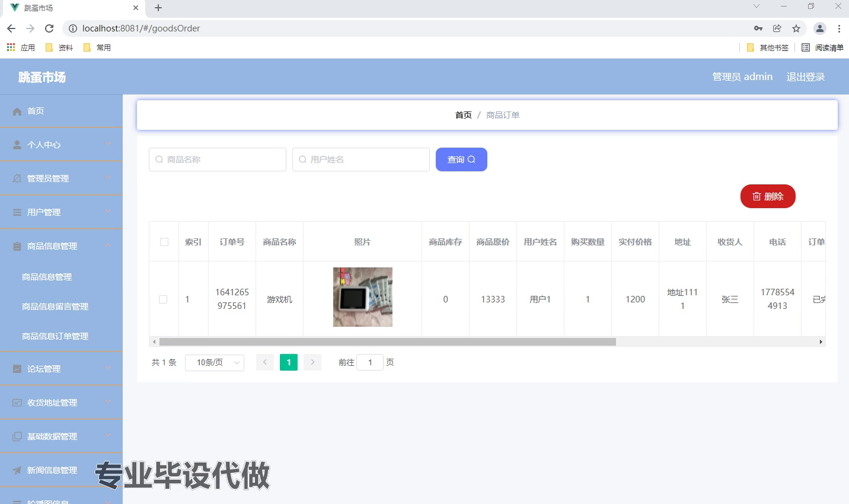Open the saved passwords key icon
Viewport: 849px width, 504px height.
[x=758, y=28]
